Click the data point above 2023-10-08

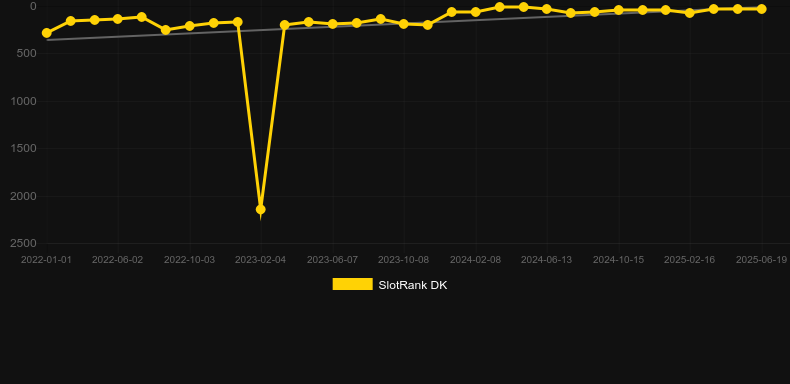pos(404,24)
